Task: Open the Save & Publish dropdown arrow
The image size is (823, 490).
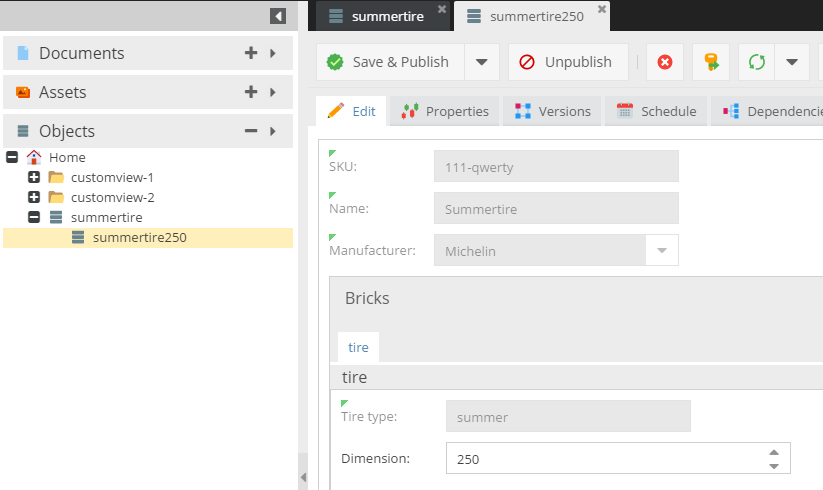Action: (x=481, y=62)
